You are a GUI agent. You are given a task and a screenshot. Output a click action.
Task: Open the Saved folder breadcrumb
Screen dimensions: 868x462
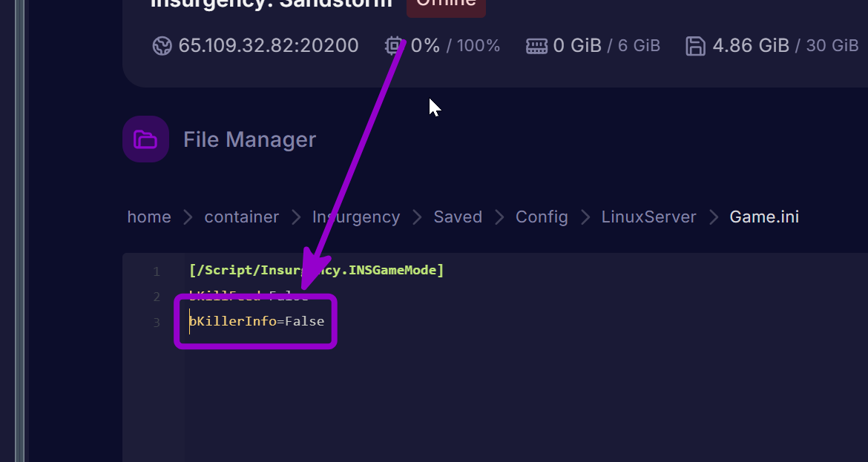pos(458,217)
